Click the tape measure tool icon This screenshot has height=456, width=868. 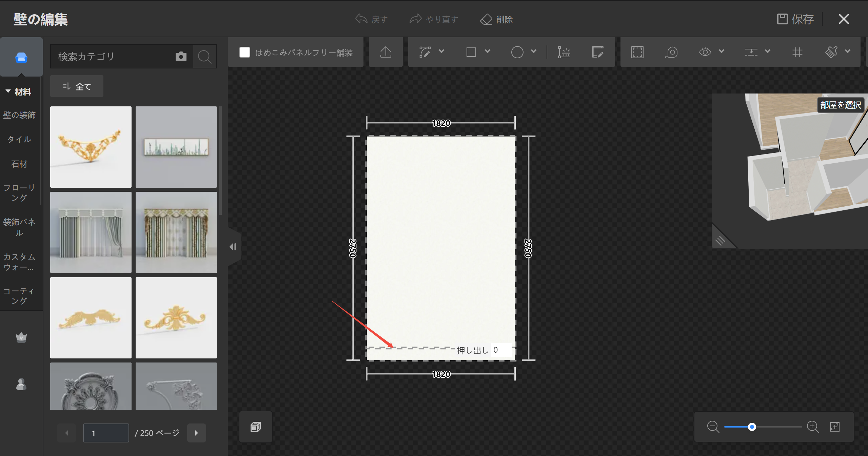pyautogui.click(x=671, y=52)
